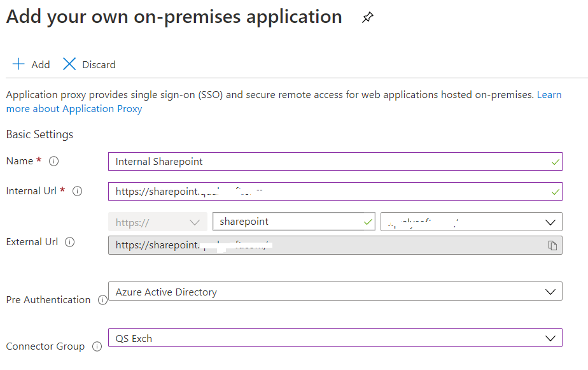Expand the Connector Group QS Exch dropdown
The image size is (588, 370).
[335, 338]
